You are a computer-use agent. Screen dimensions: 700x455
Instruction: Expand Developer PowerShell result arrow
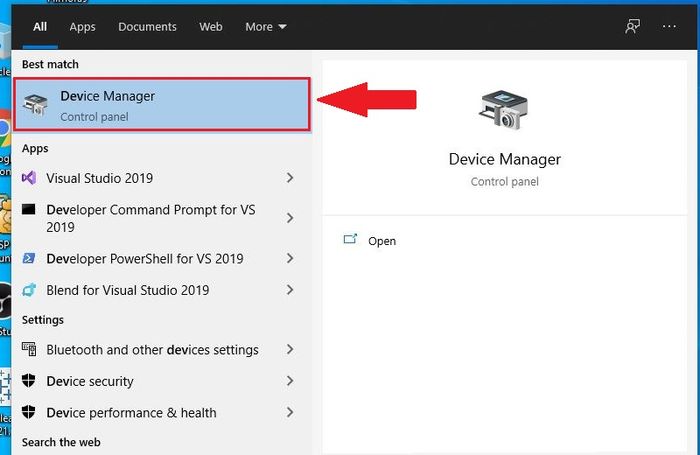[x=290, y=258]
